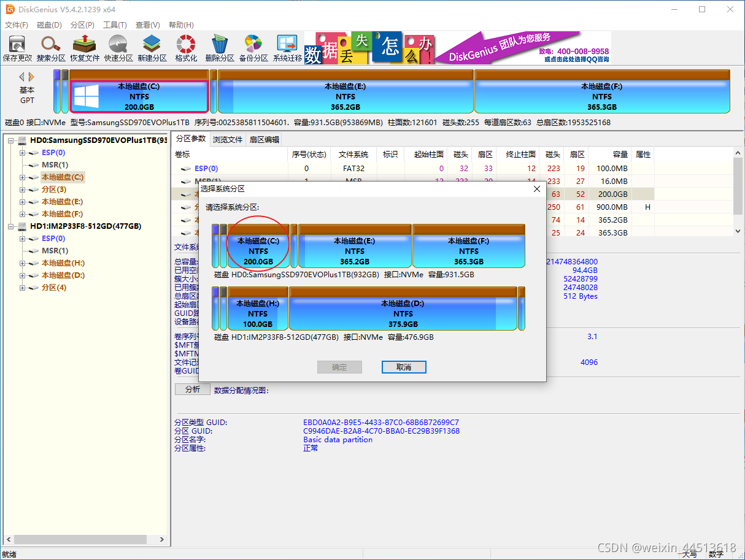The height and width of the screenshot is (560, 745).
Task: Expand 分区(4) node in tree
Action: pos(23,288)
